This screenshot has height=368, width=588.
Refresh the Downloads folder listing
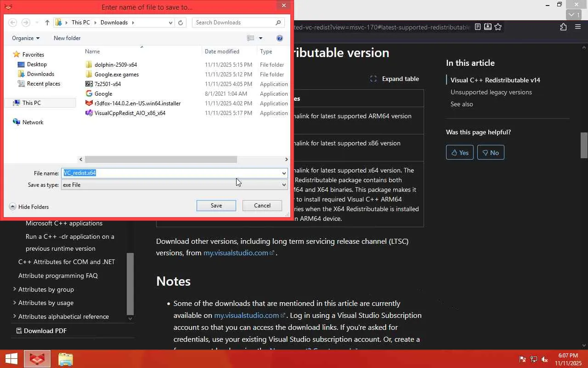point(181,23)
